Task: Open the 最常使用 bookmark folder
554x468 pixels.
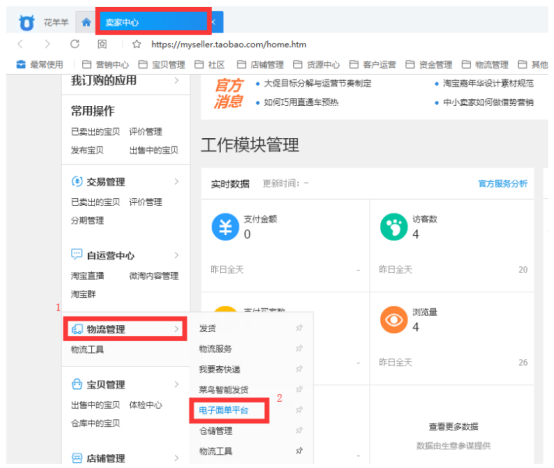Action: 40,65
